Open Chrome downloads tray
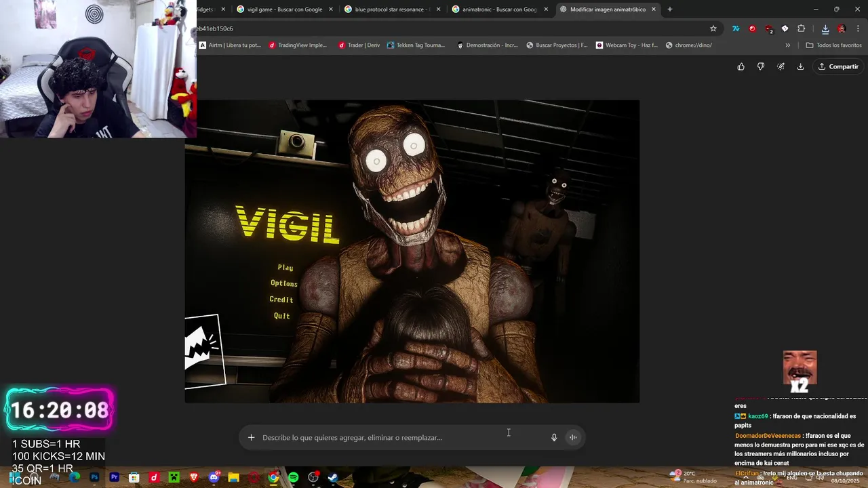868x488 pixels. click(x=825, y=28)
